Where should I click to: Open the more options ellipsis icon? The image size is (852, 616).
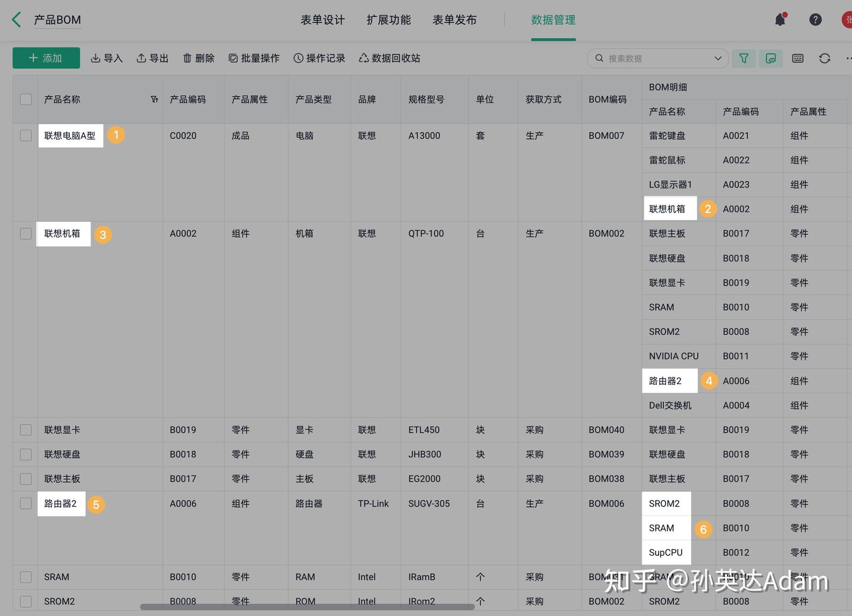(x=848, y=58)
